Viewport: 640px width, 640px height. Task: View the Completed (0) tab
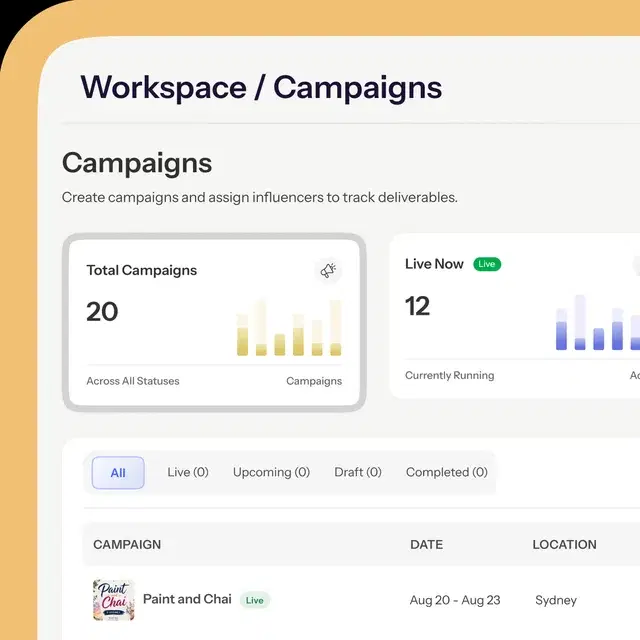(x=447, y=472)
